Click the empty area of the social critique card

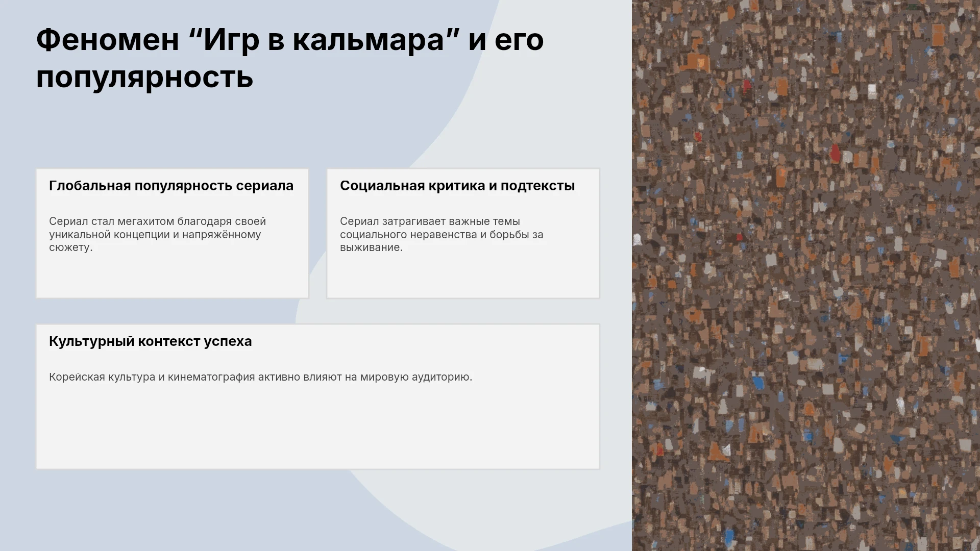463,275
